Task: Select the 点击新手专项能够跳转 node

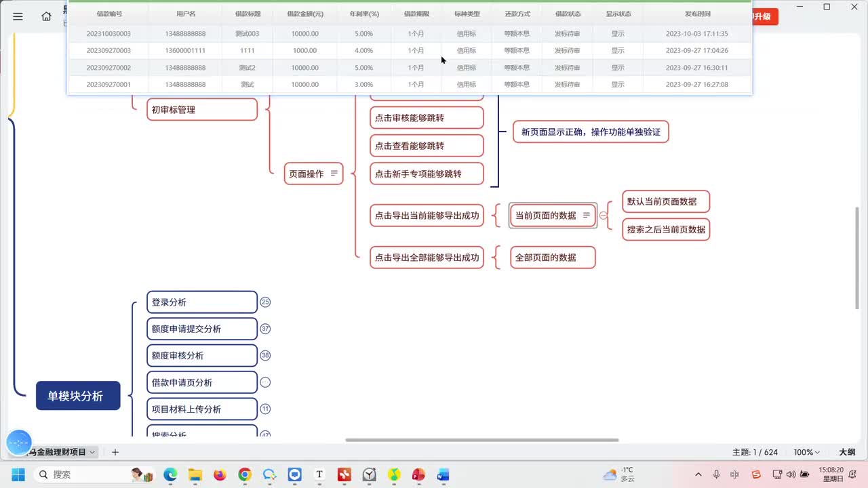Action: (x=427, y=174)
